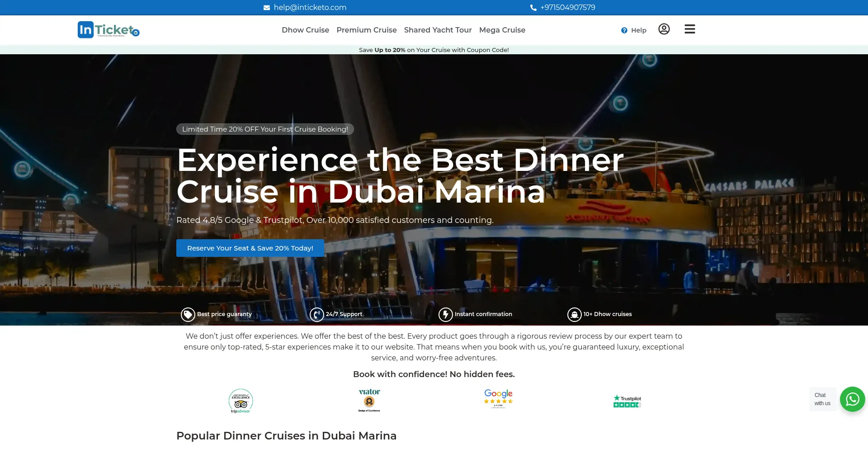The width and height of the screenshot is (868, 449).
Task: Click the Trustpilot rating badge
Action: click(x=627, y=401)
